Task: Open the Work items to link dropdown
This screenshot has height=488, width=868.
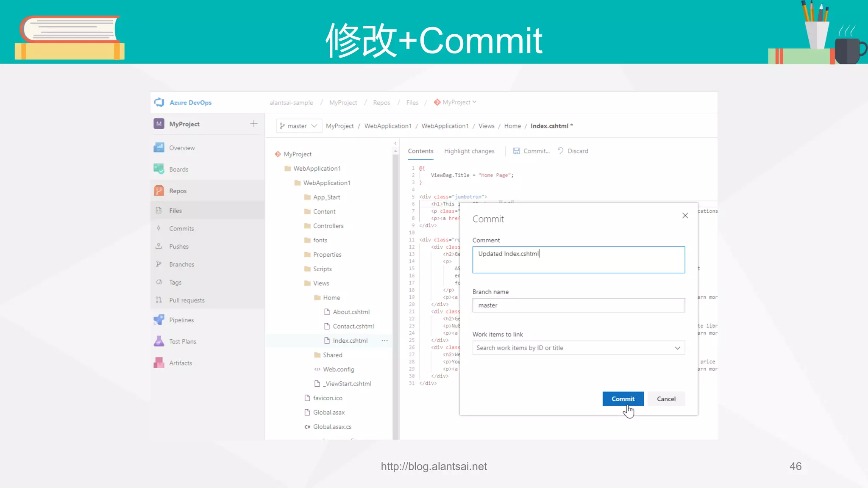Action: (x=579, y=348)
